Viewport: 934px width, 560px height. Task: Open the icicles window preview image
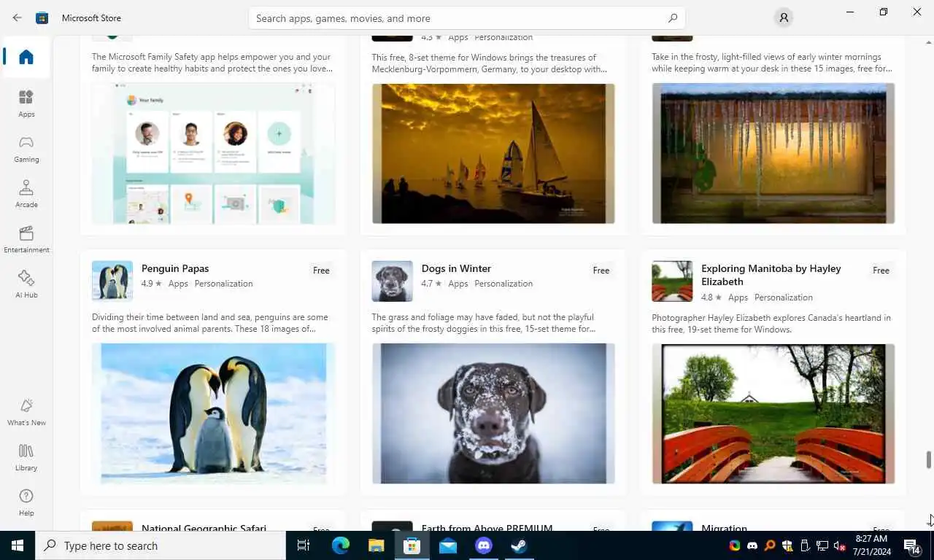coord(773,153)
